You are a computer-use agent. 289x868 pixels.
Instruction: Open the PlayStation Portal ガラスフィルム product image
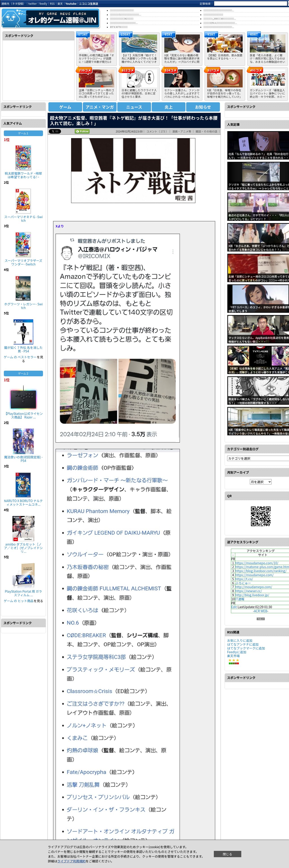pos(23,576)
